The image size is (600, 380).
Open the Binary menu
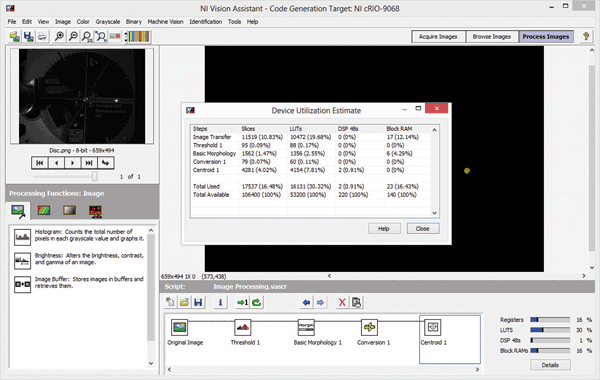tap(134, 21)
